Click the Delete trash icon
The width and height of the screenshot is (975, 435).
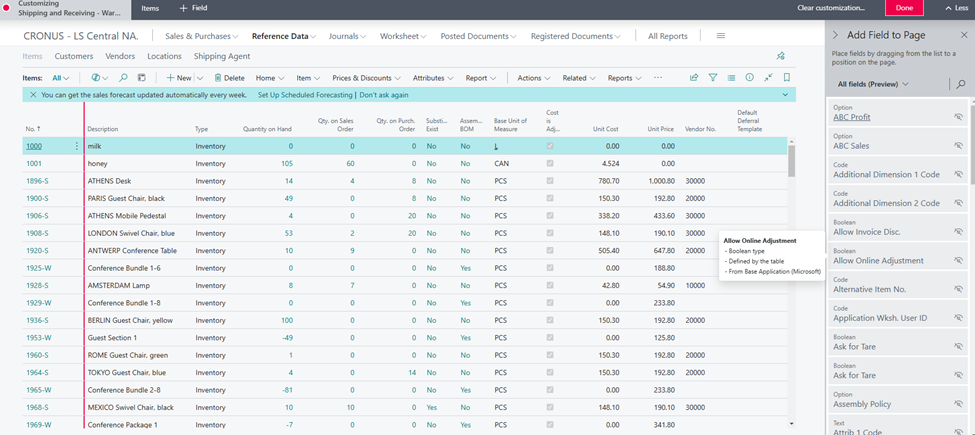(x=217, y=78)
